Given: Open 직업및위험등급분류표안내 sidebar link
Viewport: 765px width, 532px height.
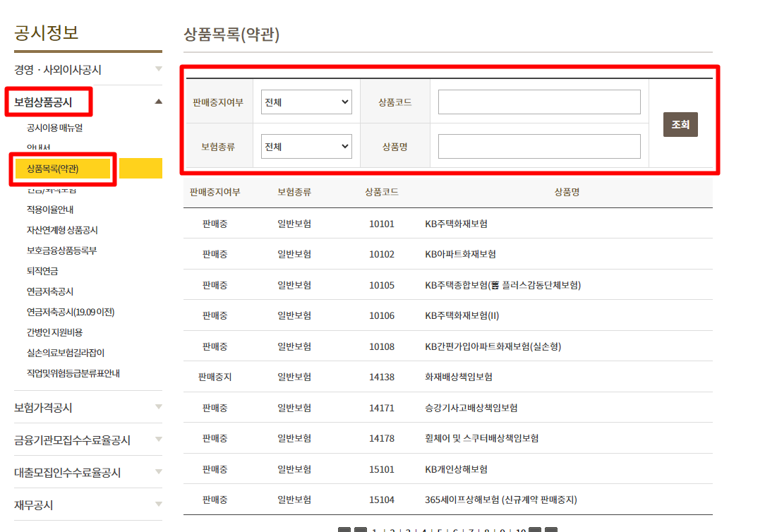Looking at the screenshot, I should pyautogui.click(x=73, y=373).
